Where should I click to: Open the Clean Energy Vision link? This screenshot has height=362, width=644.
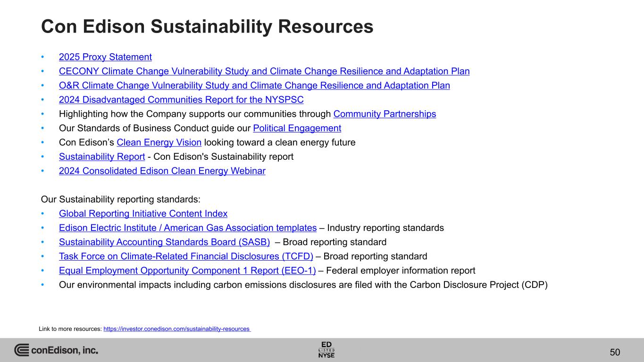159,142
